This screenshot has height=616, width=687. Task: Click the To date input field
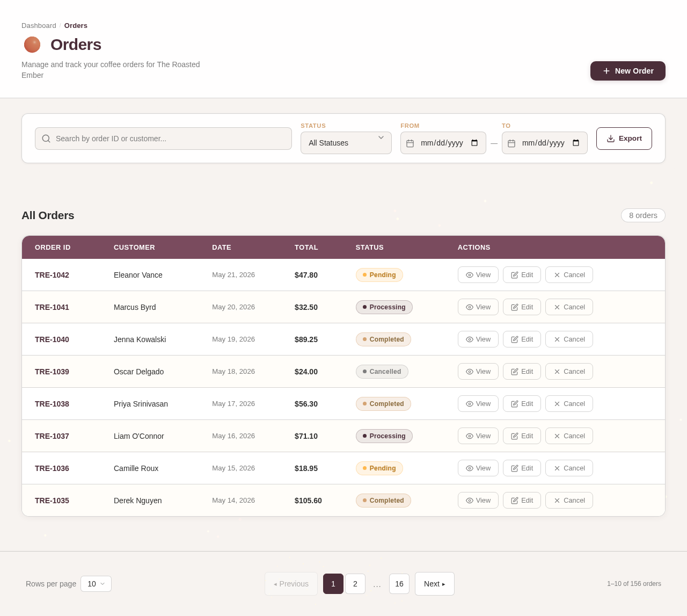point(545,143)
